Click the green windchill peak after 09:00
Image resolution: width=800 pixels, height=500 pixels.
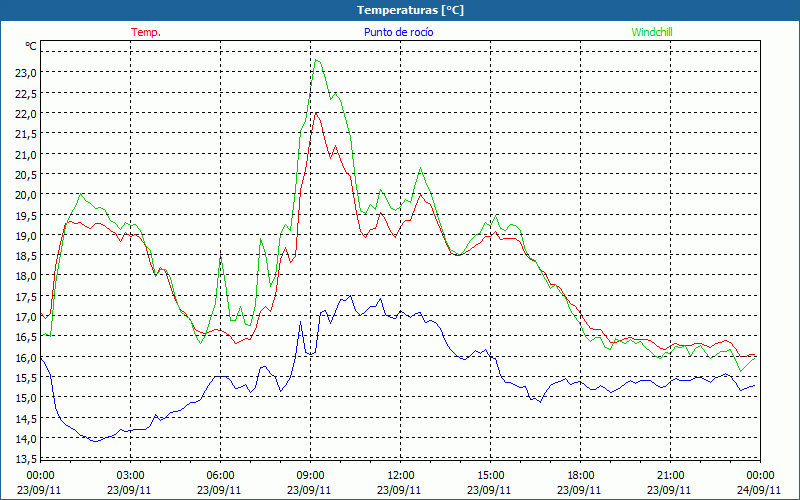point(317,60)
